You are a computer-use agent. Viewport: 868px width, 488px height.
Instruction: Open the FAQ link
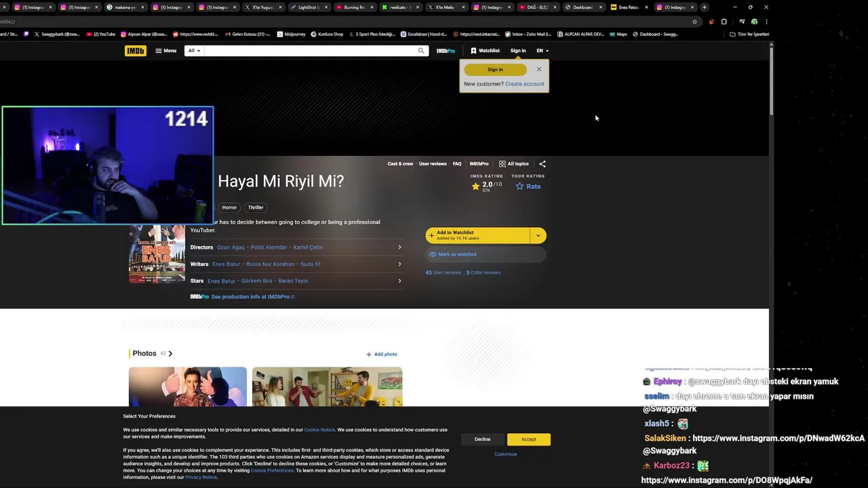click(457, 164)
